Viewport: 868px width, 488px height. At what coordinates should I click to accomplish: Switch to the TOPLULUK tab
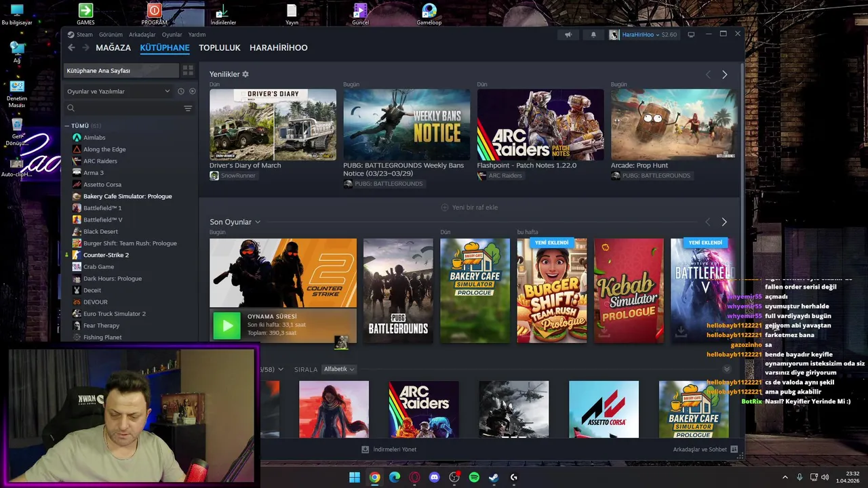point(220,48)
